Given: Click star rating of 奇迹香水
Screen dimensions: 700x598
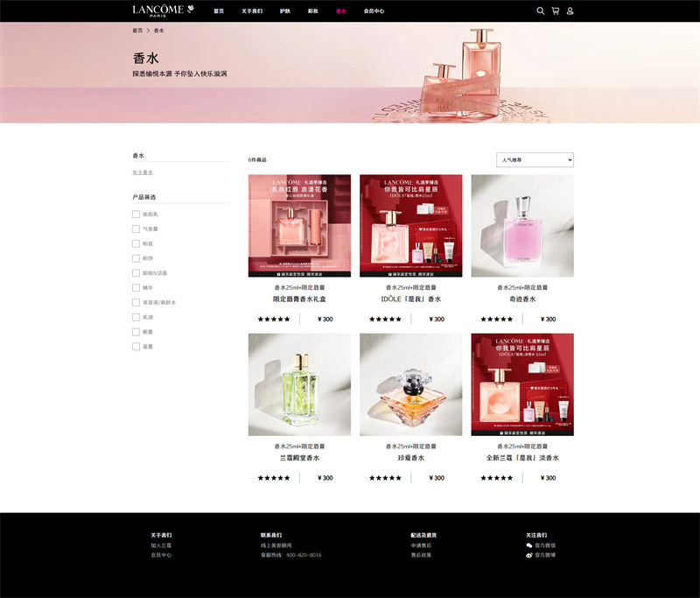Looking at the screenshot, I should click(497, 319).
